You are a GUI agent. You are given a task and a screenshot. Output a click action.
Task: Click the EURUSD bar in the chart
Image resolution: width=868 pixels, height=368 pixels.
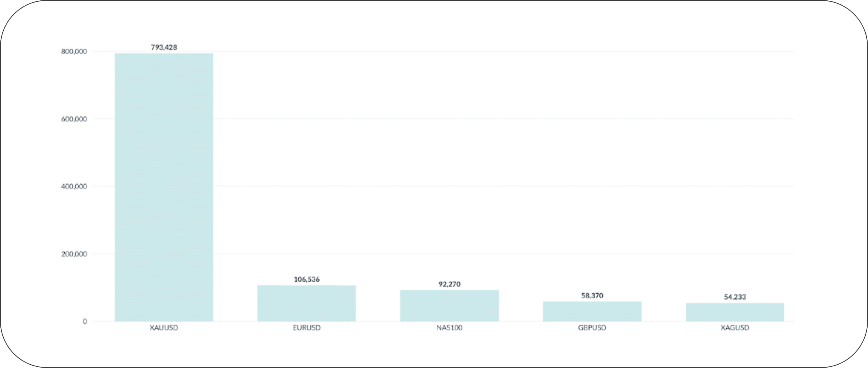(307, 303)
